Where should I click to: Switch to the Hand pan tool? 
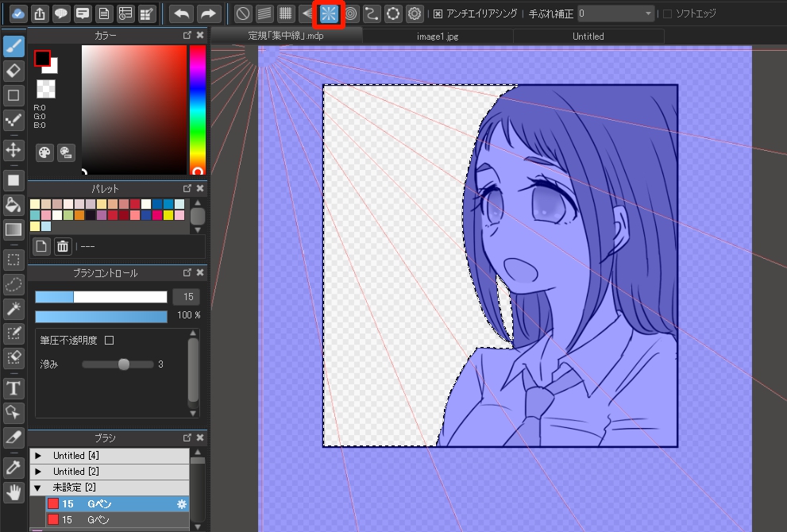click(13, 492)
